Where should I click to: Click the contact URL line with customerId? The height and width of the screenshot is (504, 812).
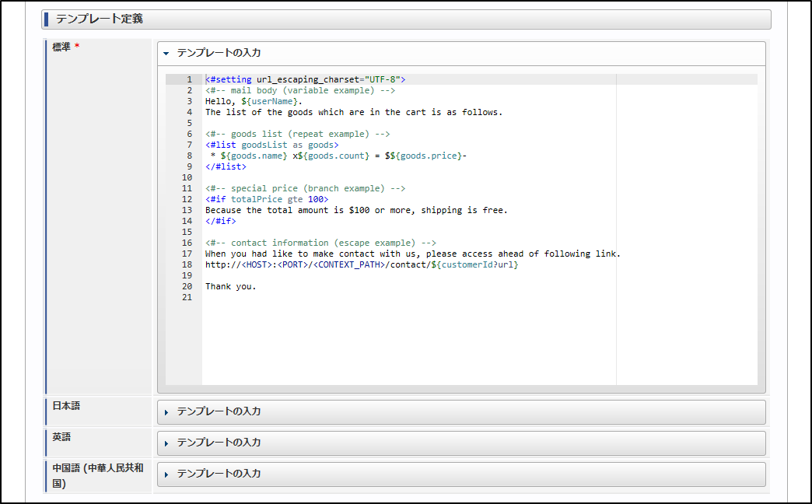[361, 264]
